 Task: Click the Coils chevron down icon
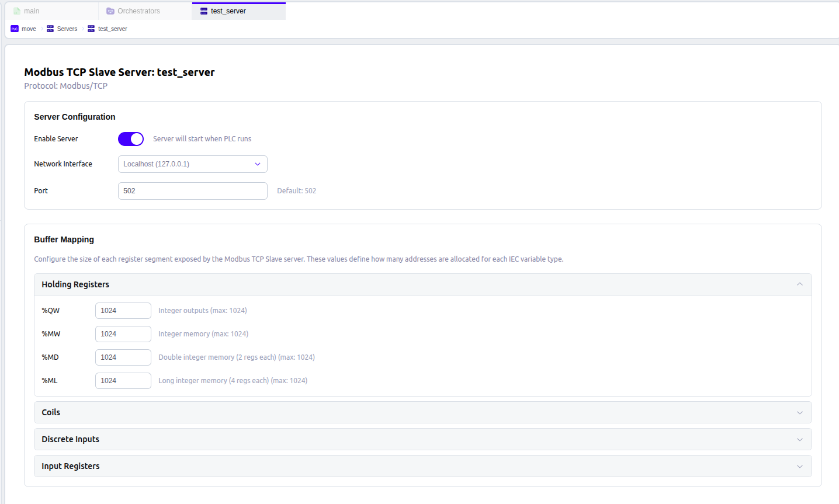pos(800,413)
